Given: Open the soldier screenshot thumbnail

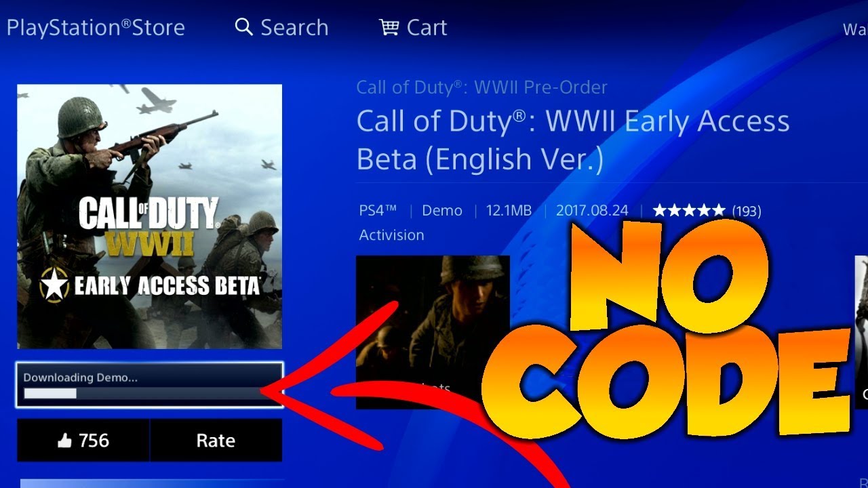Looking at the screenshot, I should coord(433,332).
